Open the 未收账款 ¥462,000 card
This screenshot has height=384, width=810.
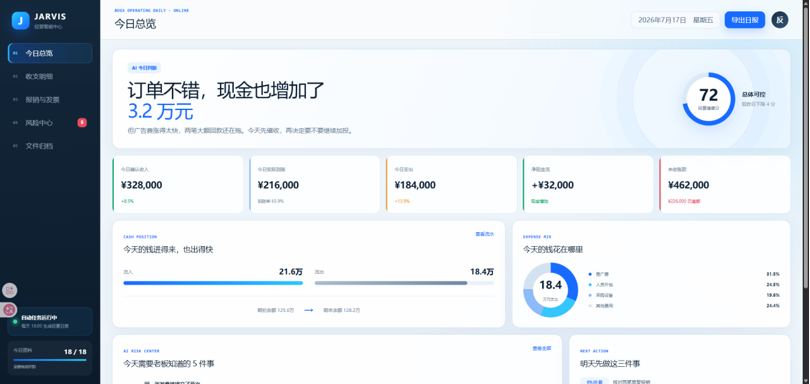[725, 185]
